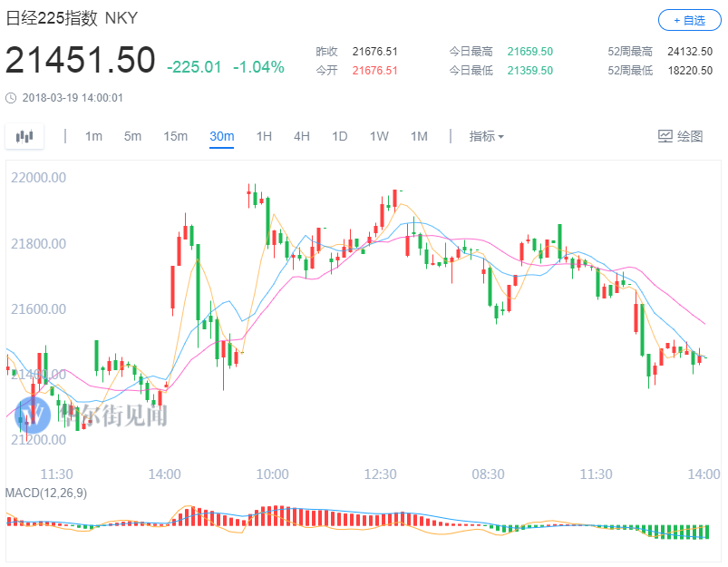The image size is (728, 567).
Task: Switch to the 5m timeframe
Action: pos(132,136)
